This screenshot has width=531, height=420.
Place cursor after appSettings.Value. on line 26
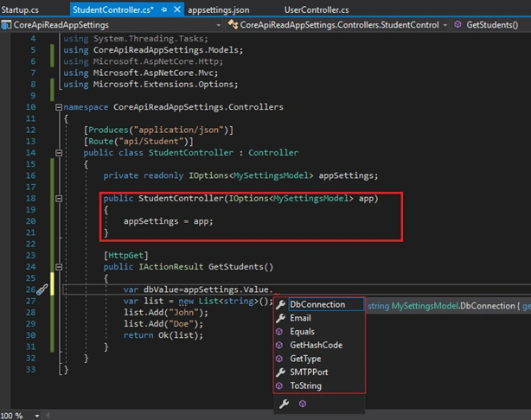273,290
